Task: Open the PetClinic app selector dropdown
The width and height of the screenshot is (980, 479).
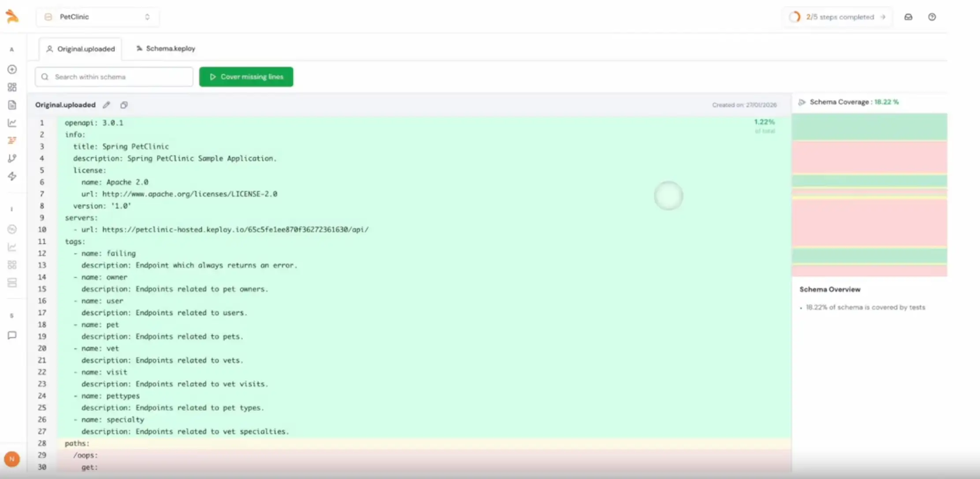Action: (x=97, y=17)
